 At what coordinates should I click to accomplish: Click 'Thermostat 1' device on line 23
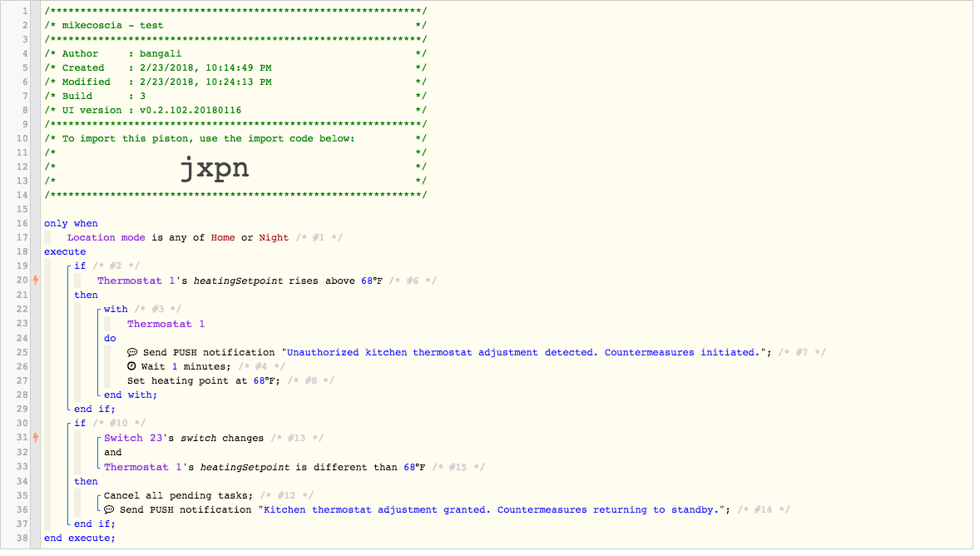[166, 324]
